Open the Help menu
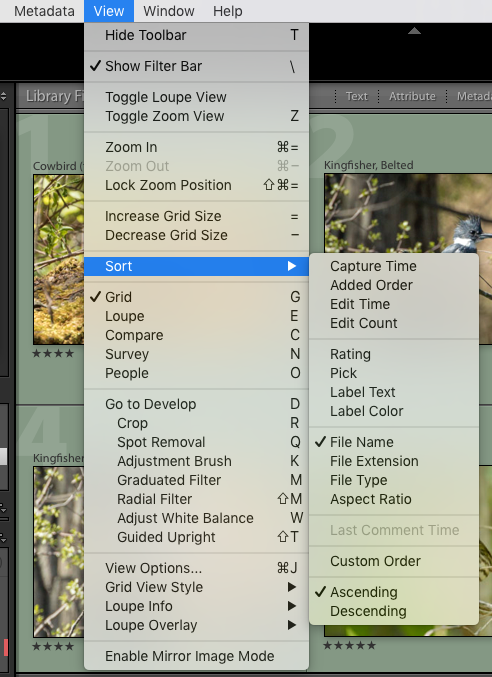Screen dimensions: 492x677 point(227,11)
